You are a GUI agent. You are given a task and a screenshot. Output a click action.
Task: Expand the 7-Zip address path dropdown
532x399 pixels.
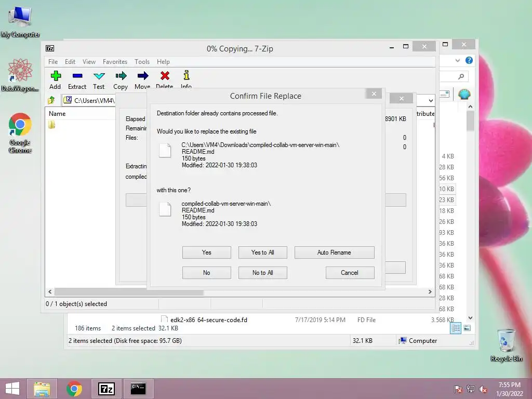tap(431, 100)
